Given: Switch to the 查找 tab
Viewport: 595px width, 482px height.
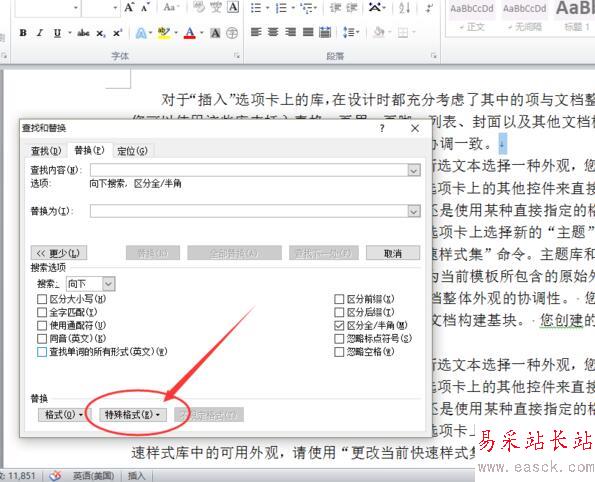Looking at the screenshot, I should tap(46, 151).
